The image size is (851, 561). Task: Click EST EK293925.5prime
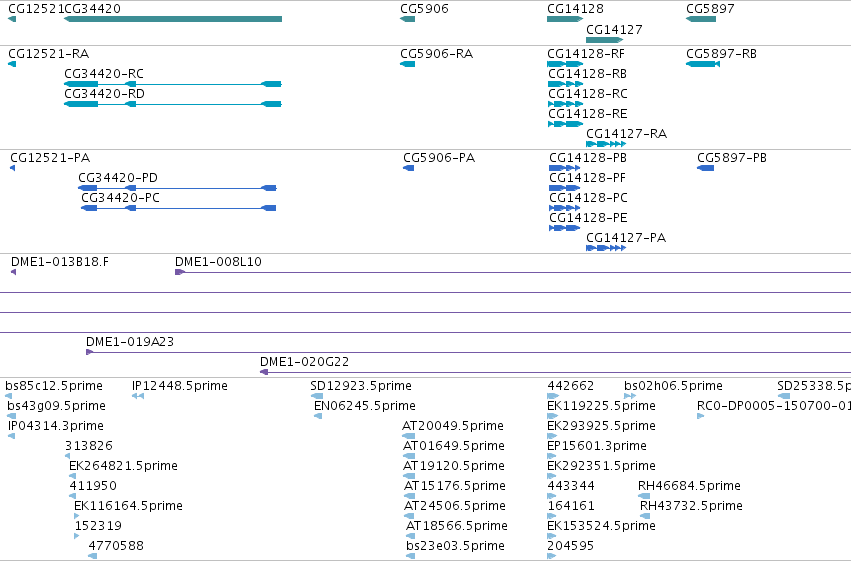[x=552, y=436]
